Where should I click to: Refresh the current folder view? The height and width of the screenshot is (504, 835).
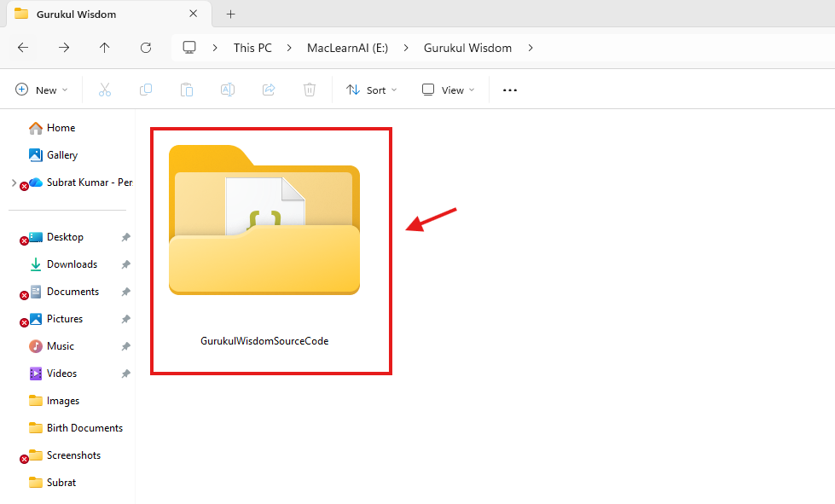[146, 48]
